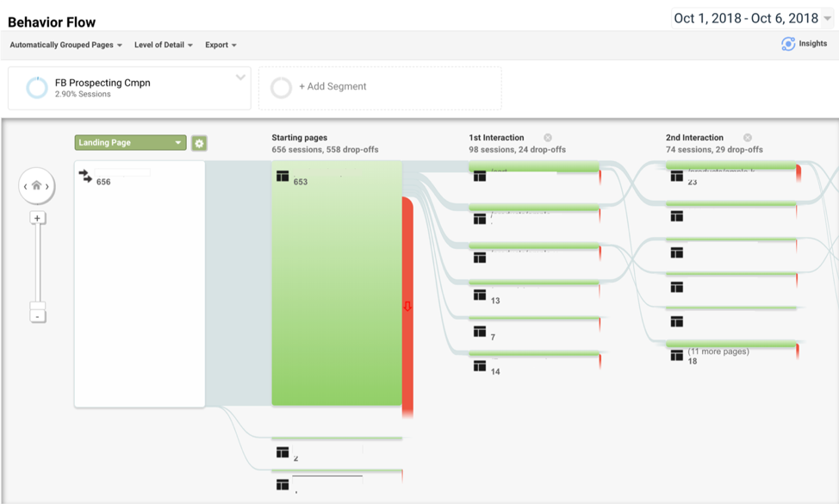
Task: Open the Automatically Grouped Pages dropdown
Action: coord(65,44)
